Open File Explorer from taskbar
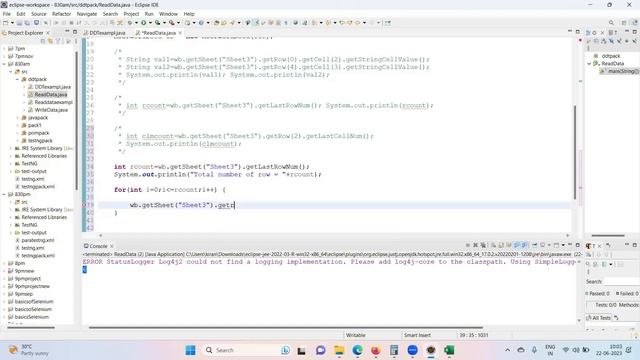Screen dimensions: 640x360 click(339, 350)
